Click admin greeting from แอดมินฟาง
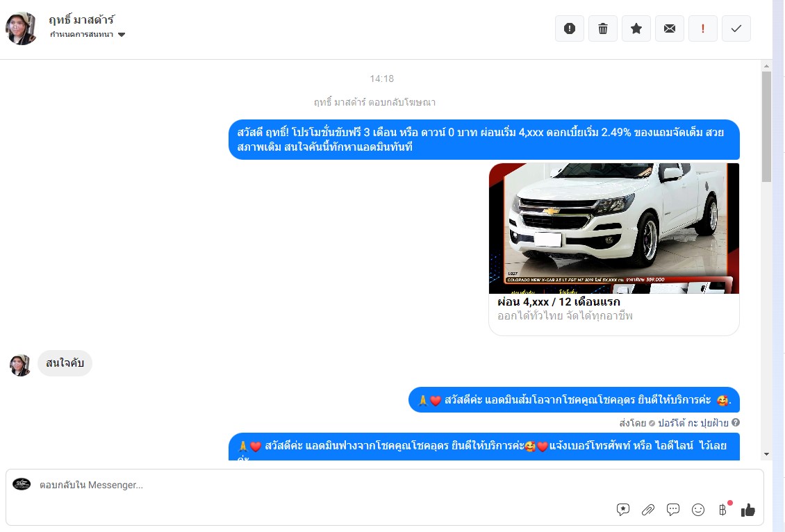Viewport: 785px width, 532px height. click(484, 447)
